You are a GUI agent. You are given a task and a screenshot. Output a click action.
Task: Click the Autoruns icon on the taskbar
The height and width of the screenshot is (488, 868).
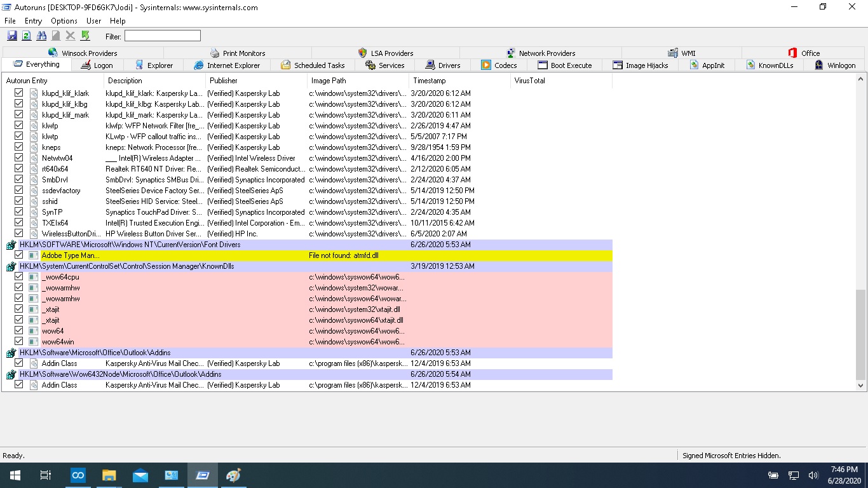point(202,475)
